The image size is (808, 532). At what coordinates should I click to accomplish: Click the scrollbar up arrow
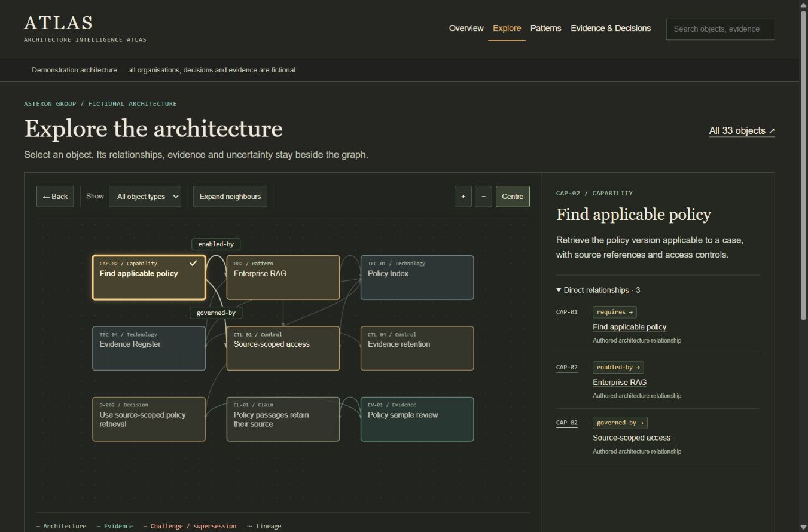pos(804,5)
